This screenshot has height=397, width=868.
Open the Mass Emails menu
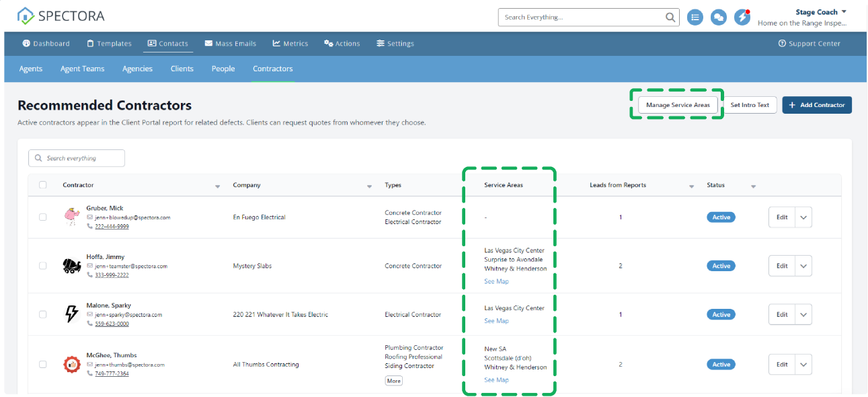point(230,44)
